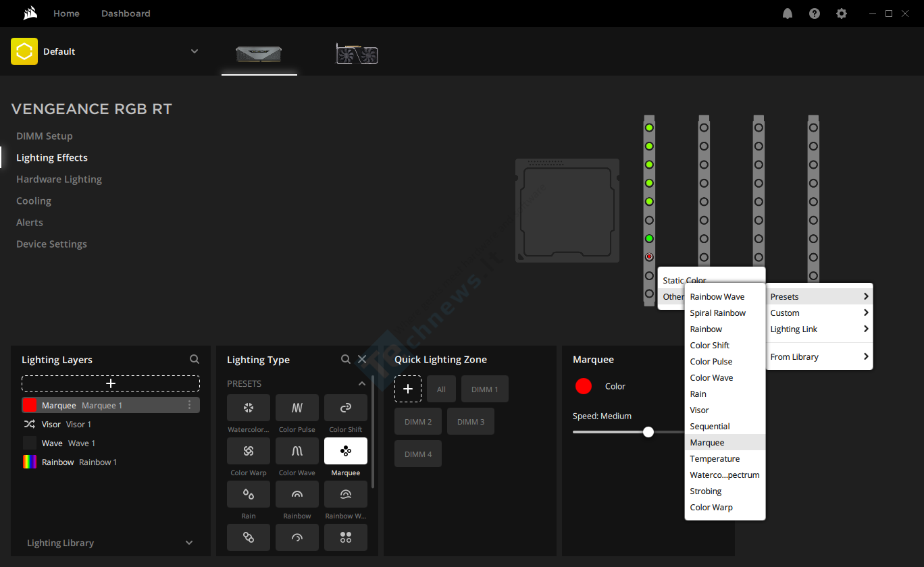Choose Color Shift from presets menu
The image size is (924, 567).
coord(725,345)
